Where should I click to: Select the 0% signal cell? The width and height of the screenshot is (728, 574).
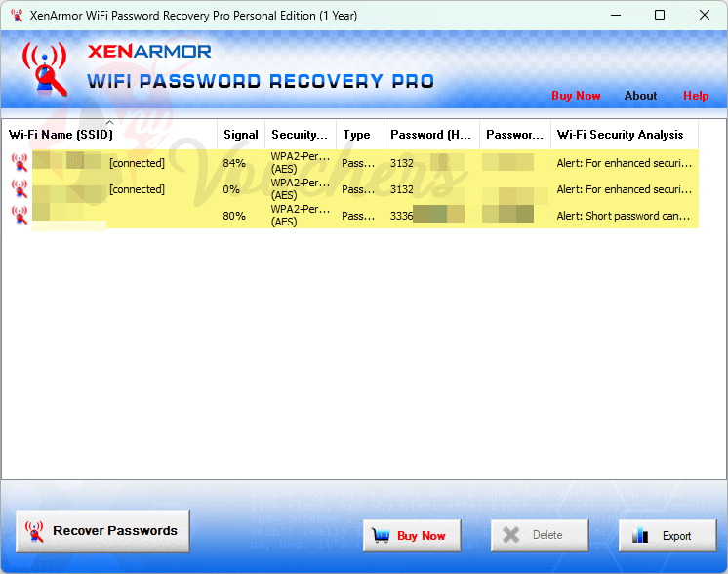(x=241, y=189)
